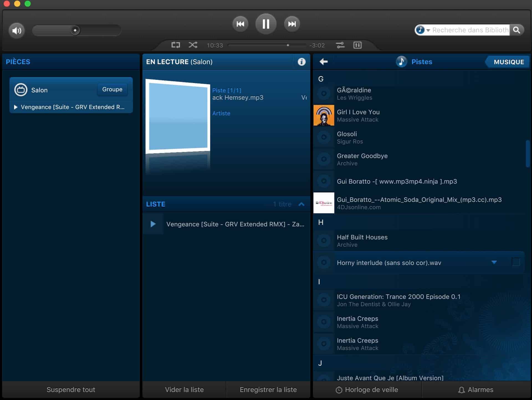
Task: Skip to next track
Action: [292, 24]
